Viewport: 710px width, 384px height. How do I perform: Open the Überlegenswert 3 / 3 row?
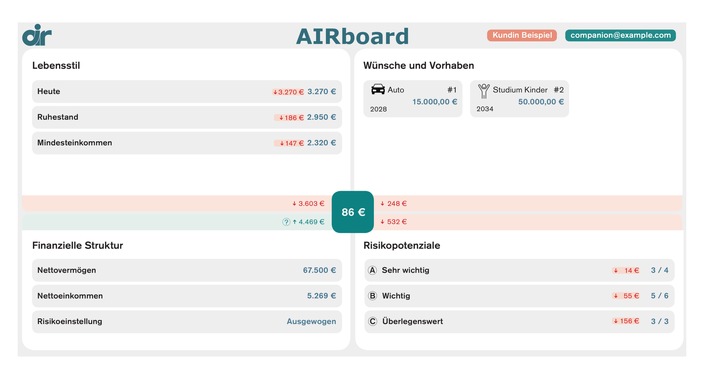tap(519, 322)
